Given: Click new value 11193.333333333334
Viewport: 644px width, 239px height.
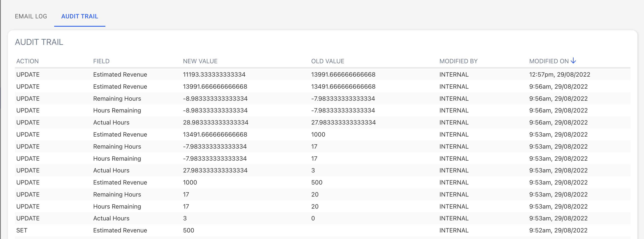Looking at the screenshot, I should click(x=214, y=75).
